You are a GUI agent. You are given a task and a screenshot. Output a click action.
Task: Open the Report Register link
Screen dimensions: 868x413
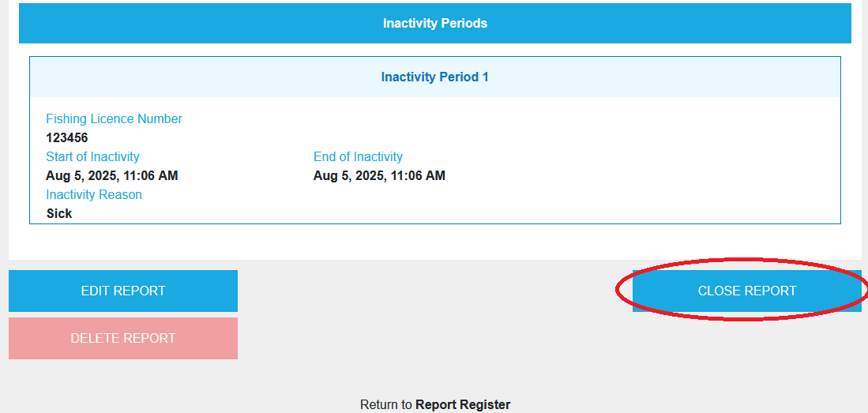pyautogui.click(x=463, y=404)
